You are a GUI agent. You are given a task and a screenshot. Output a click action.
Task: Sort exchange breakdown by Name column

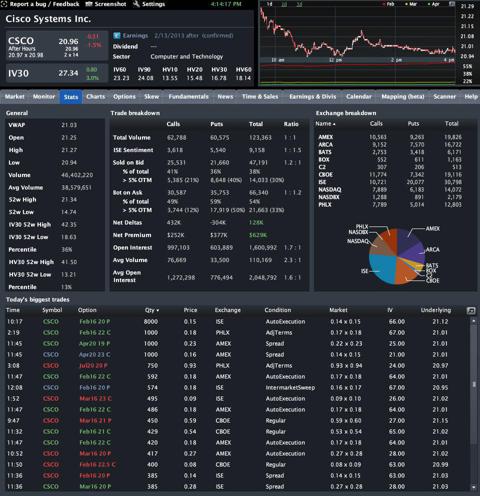click(325, 124)
